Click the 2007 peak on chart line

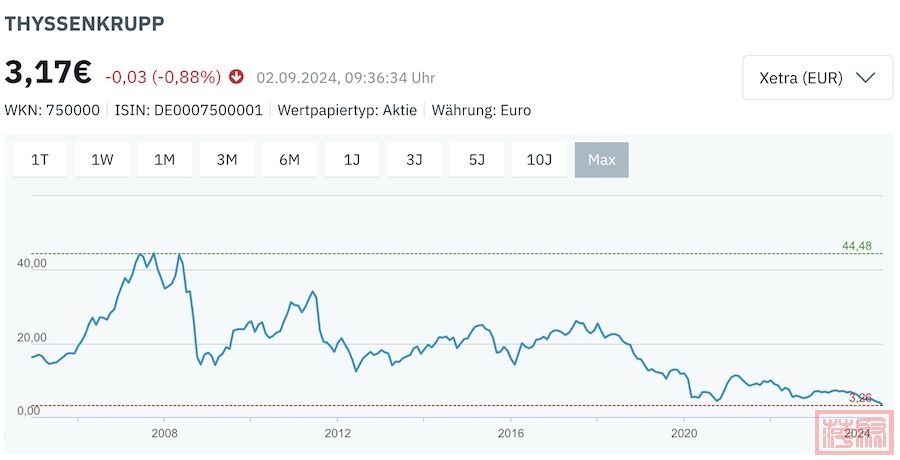click(x=140, y=253)
